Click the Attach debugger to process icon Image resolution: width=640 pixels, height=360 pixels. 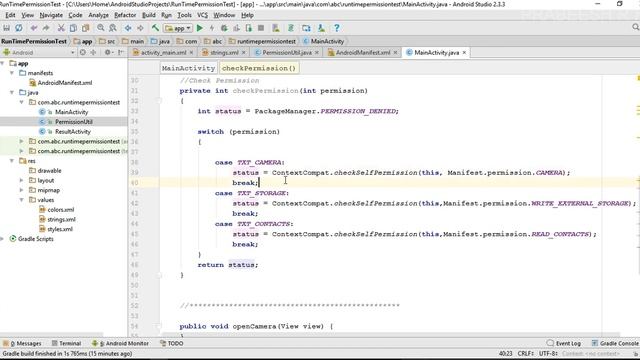249,28
